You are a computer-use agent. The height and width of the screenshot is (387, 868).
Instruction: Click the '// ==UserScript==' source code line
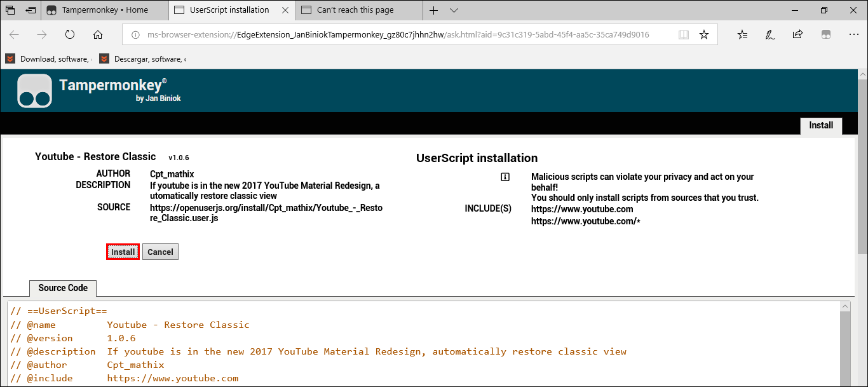click(x=58, y=311)
